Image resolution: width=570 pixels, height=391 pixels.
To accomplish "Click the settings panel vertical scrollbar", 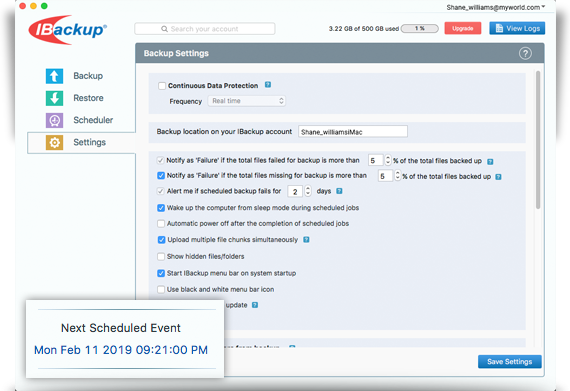I will click(538, 140).
